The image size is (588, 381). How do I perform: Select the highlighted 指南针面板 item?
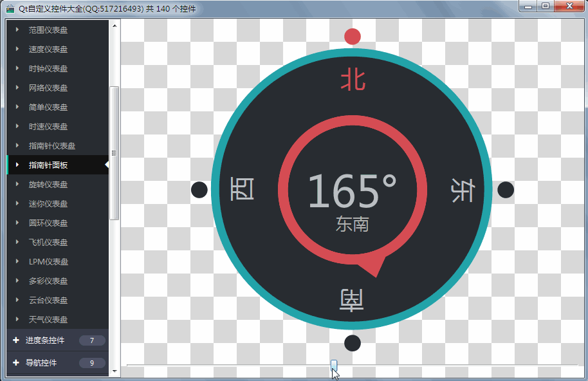[58, 165]
